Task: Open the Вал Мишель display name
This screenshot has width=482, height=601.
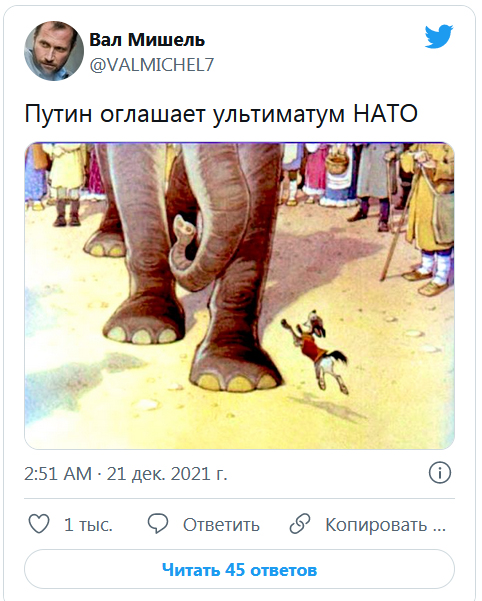Action: point(147,40)
